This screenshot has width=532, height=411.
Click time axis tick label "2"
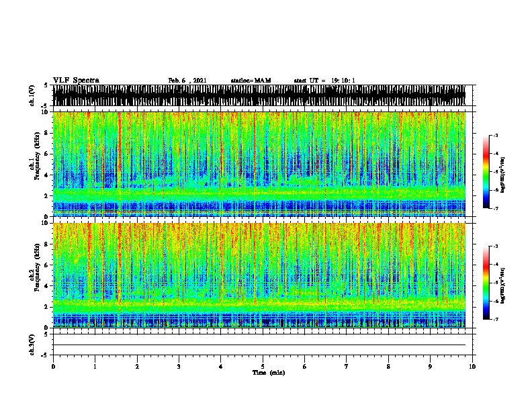(x=137, y=367)
